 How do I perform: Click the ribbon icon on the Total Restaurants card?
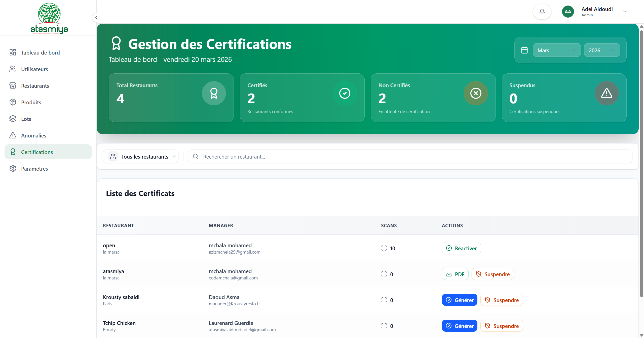click(214, 93)
